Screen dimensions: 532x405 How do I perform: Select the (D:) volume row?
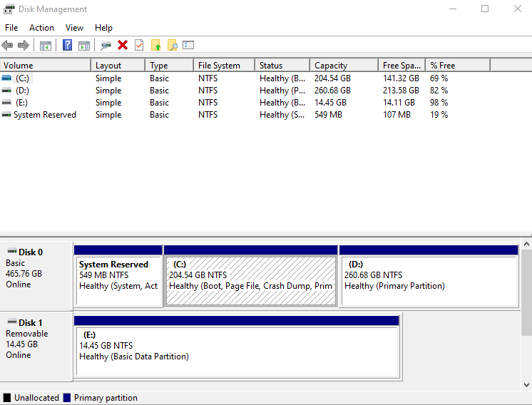245,91
